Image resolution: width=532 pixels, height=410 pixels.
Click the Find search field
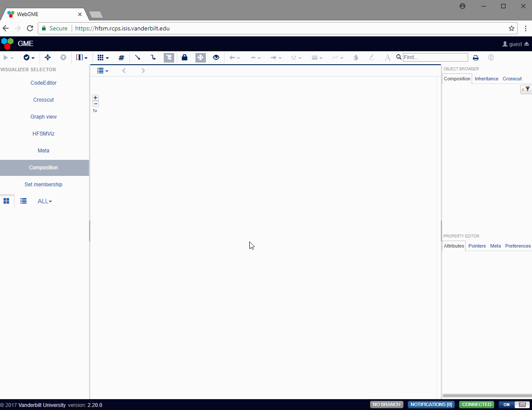click(435, 57)
